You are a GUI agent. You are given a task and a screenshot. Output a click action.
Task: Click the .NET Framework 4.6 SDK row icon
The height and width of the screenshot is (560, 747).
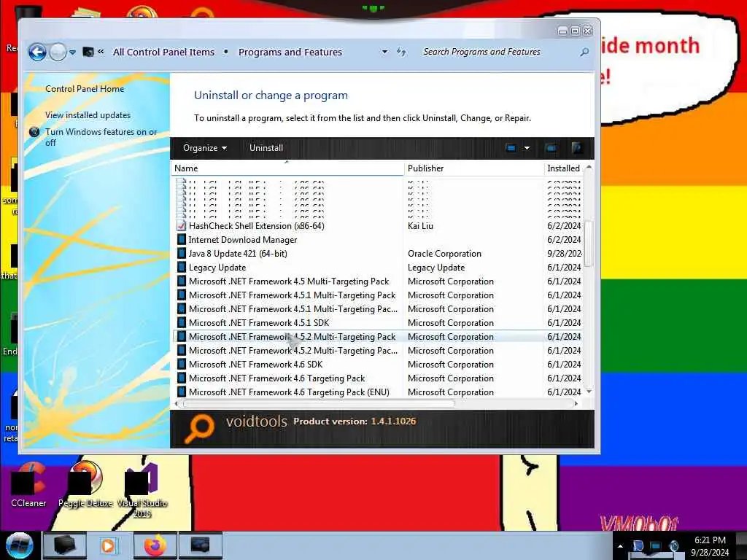[182, 365]
